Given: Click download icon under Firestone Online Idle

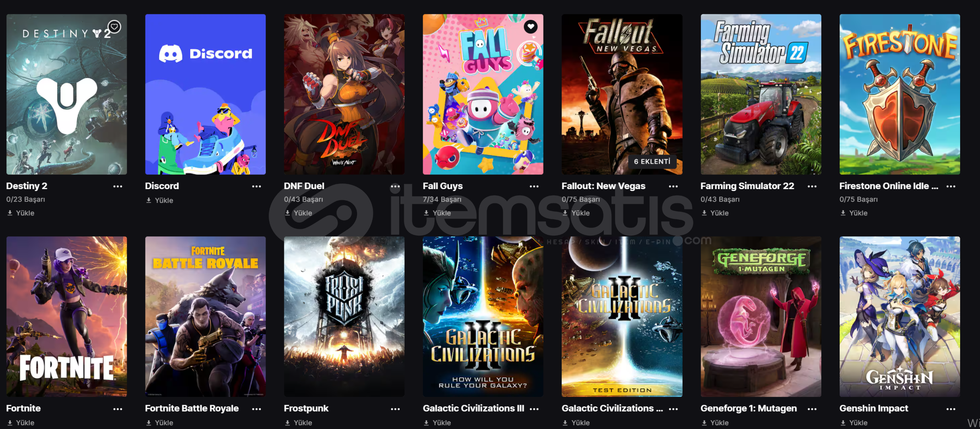Looking at the screenshot, I should [843, 213].
